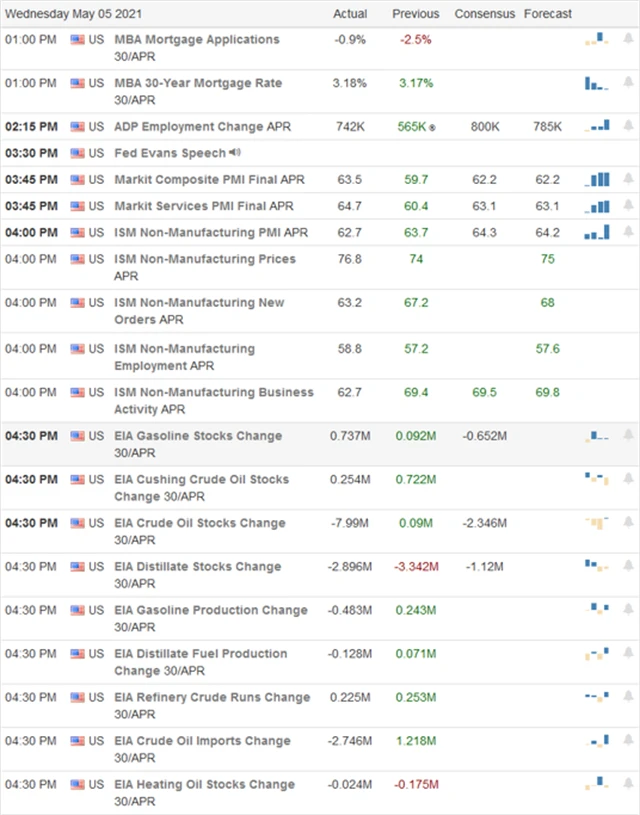Toggle alert bell for EIA Heating Oil Stocks

point(628,785)
